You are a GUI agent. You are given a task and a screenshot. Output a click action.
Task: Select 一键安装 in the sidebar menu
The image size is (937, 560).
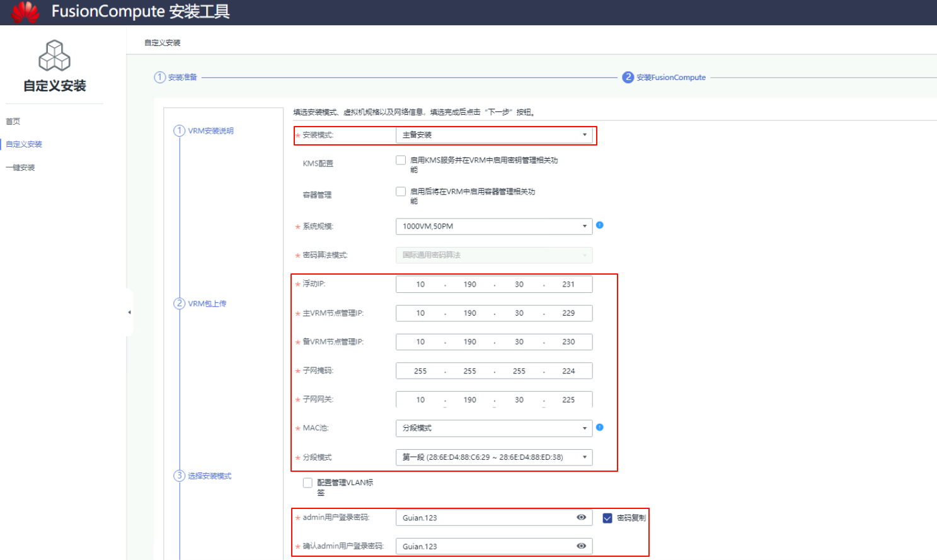tap(21, 168)
